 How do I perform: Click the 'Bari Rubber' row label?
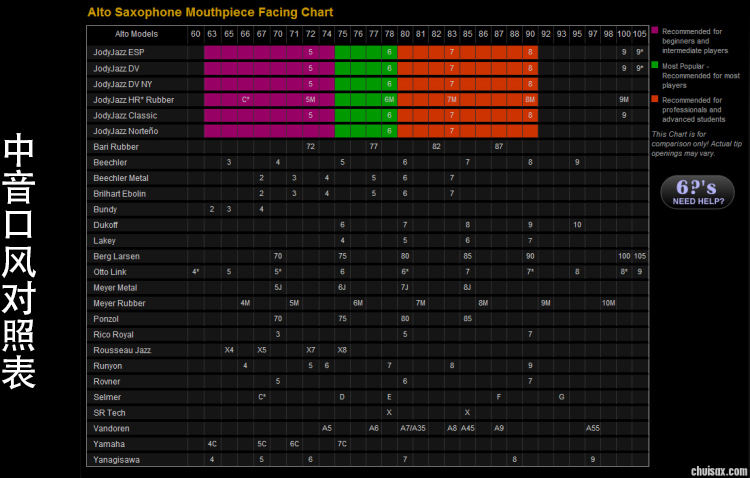point(116,147)
